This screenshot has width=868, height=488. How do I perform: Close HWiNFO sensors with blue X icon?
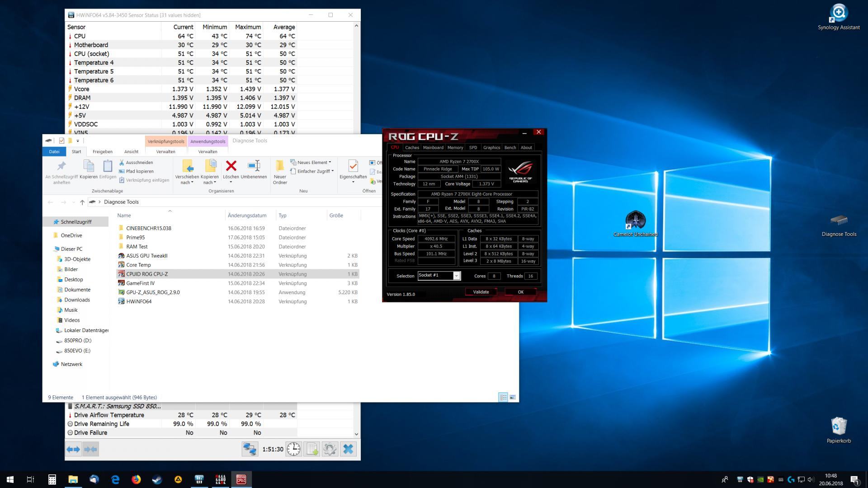(348, 449)
